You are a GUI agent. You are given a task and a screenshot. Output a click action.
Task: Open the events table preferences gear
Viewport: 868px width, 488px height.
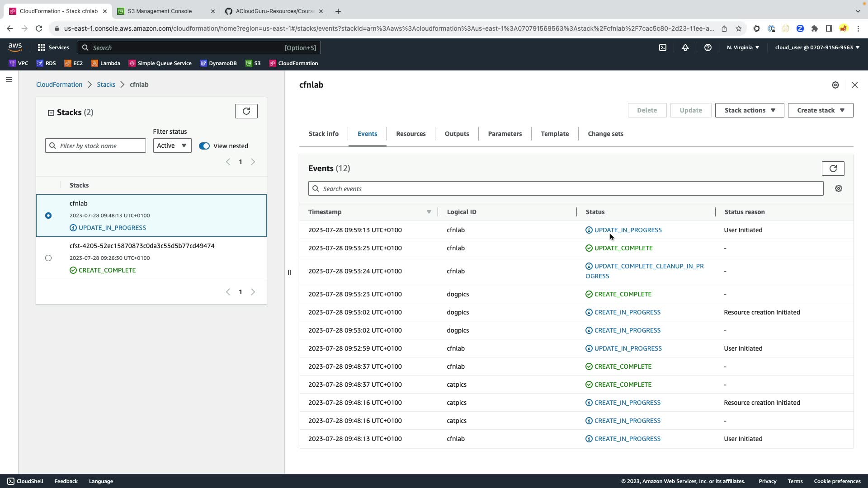tap(838, 188)
